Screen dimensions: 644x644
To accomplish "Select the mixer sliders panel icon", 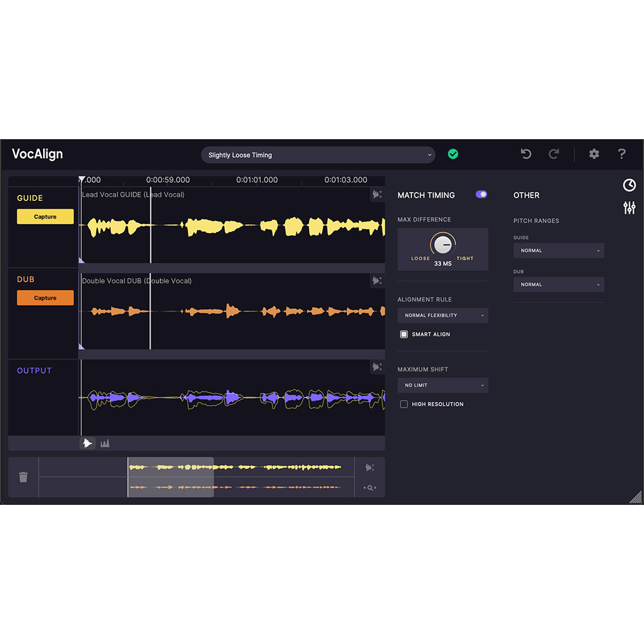I will pos(629,208).
